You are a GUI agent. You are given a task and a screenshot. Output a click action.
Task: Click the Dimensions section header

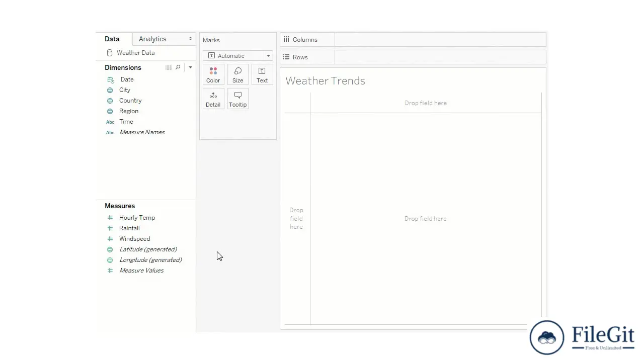(123, 67)
